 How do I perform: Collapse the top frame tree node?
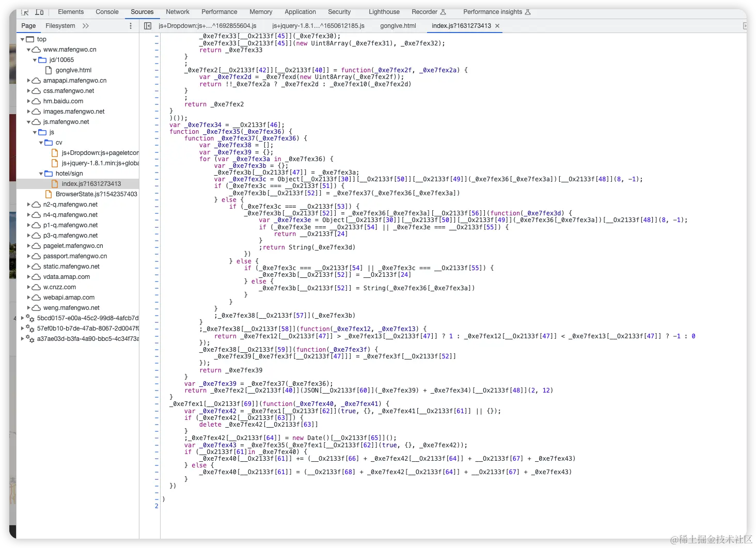[22, 39]
